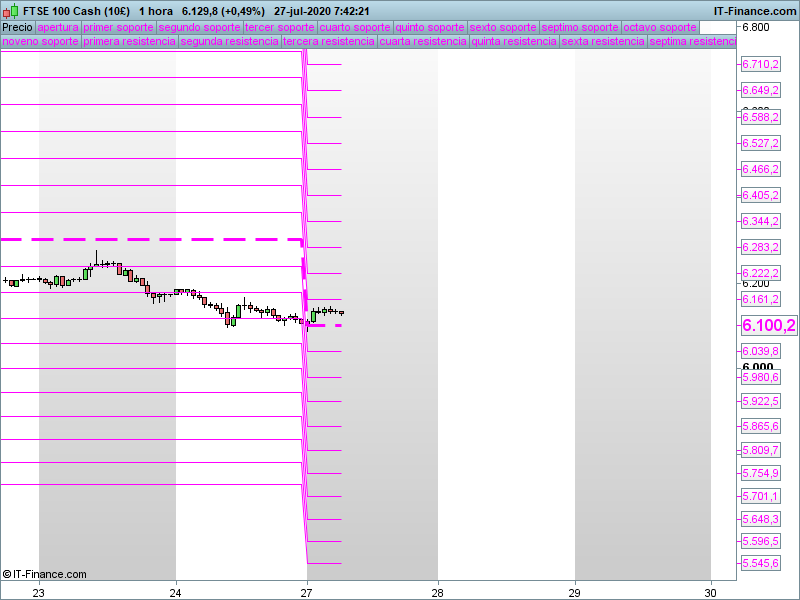Screen dimensions: 800x600
Task: Click the 5.648,3 price level tag
Action: (x=761, y=519)
